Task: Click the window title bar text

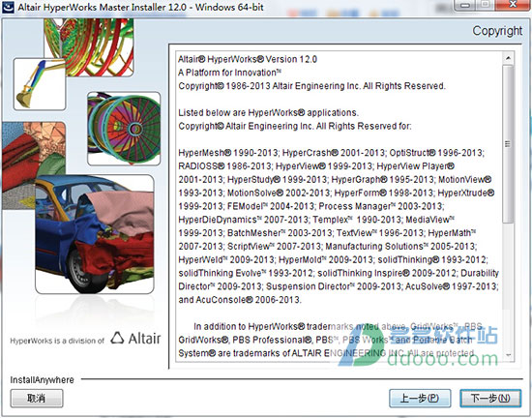Action: tap(141, 7)
